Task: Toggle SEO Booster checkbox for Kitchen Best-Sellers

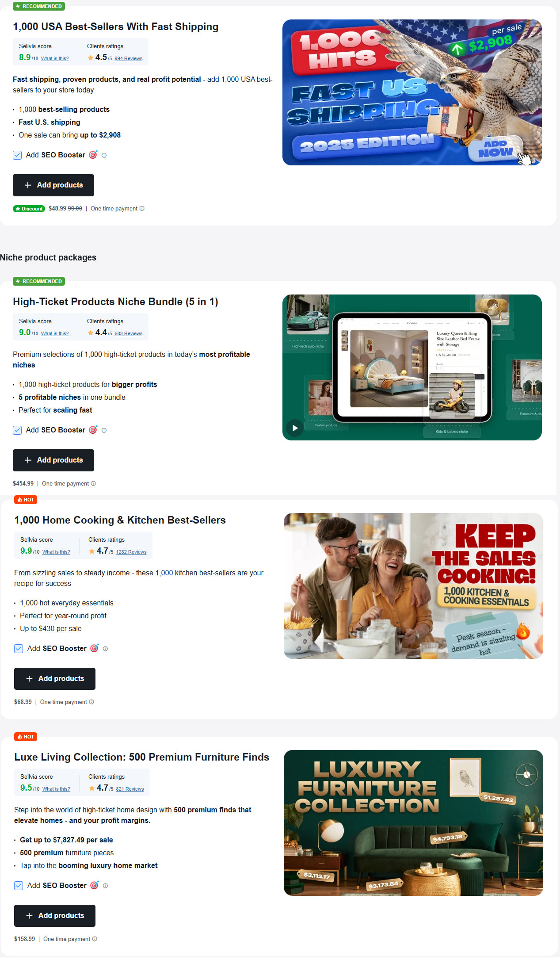Action: point(19,649)
